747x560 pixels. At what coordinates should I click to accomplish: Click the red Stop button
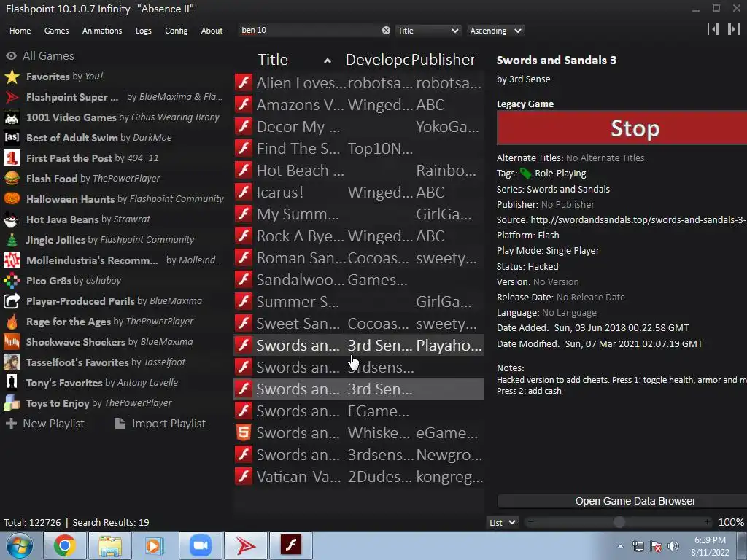(622, 128)
